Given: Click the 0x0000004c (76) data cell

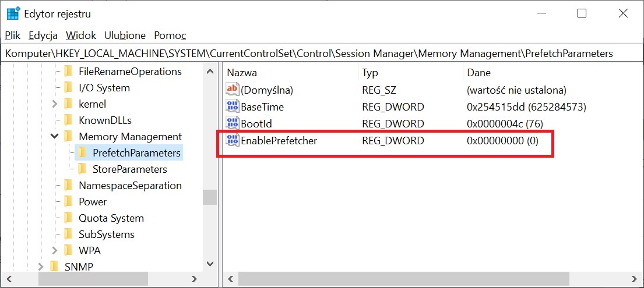Looking at the screenshot, I should point(505,124).
